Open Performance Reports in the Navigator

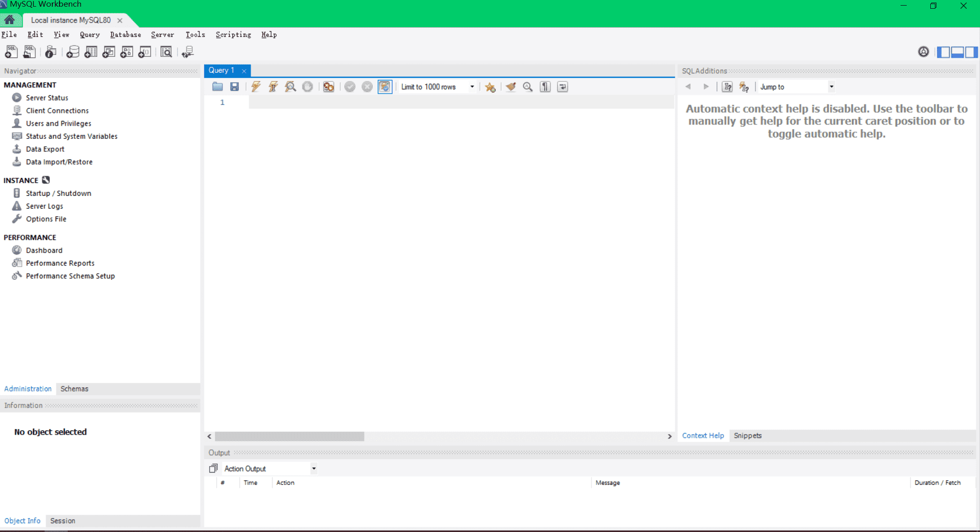pyautogui.click(x=60, y=263)
